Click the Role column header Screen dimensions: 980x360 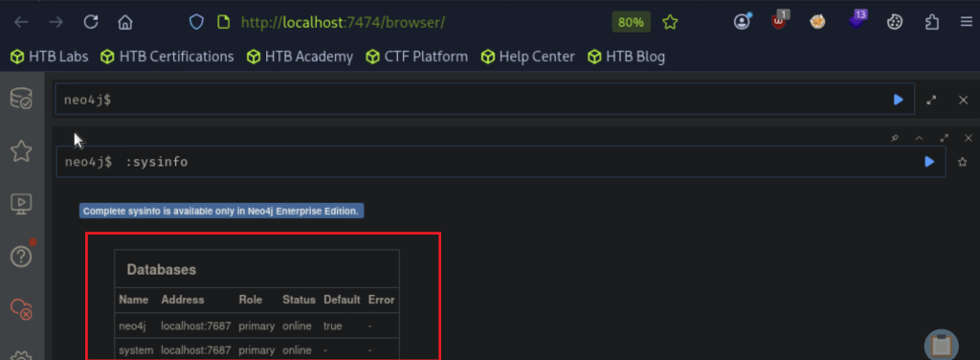(250, 300)
